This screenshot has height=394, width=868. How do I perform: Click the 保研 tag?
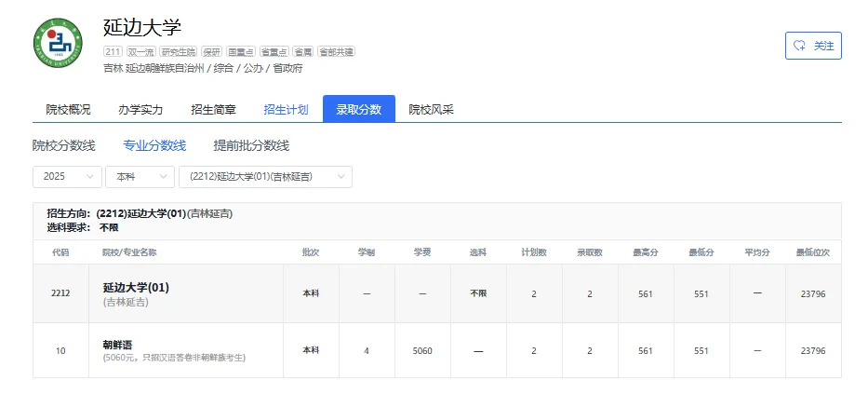211,51
